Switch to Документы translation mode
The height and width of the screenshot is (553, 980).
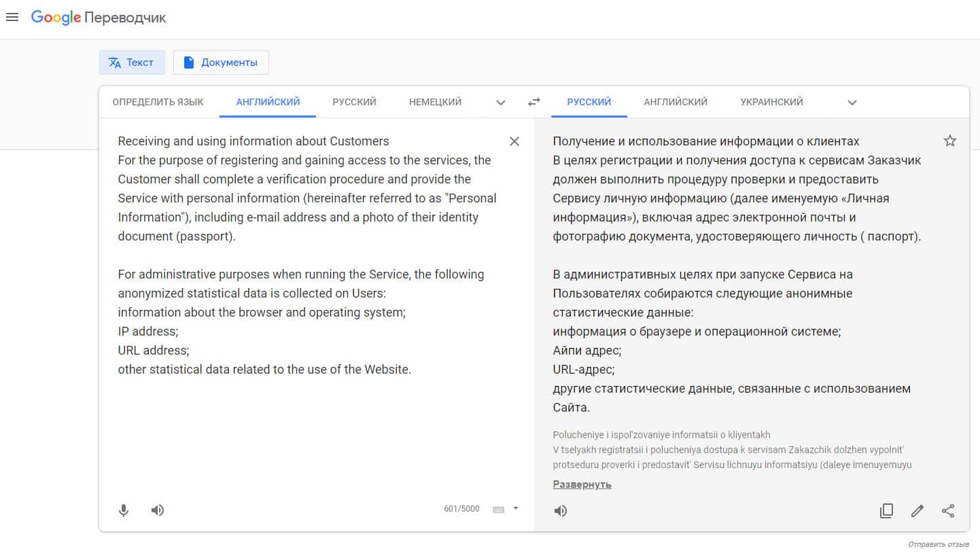pyautogui.click(x=221, y=63)
